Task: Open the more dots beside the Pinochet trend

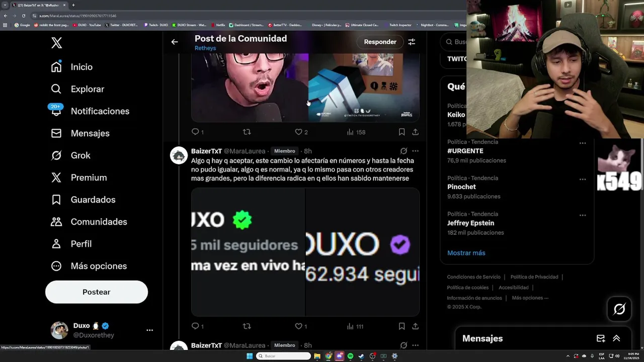Action: [x=583, y=179]
